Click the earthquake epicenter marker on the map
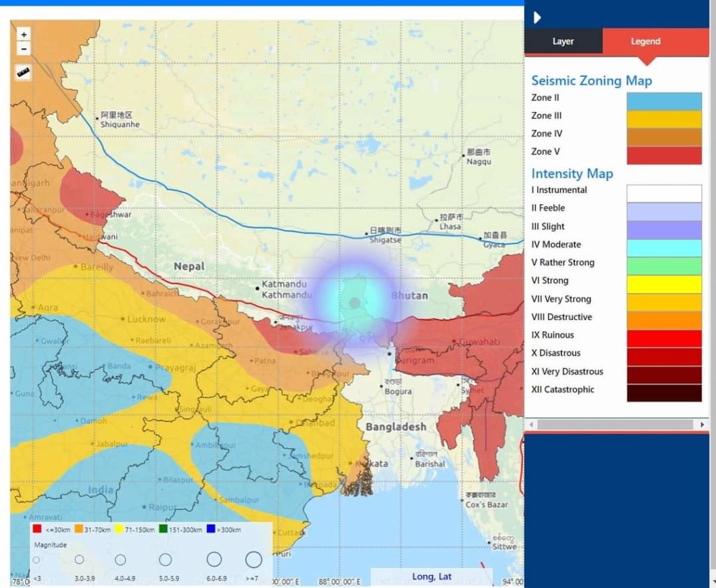Screen dimensions: 716x588 355,303
